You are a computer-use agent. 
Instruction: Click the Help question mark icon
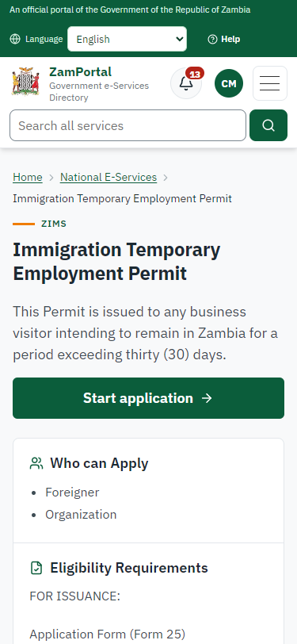pos(212,39)
